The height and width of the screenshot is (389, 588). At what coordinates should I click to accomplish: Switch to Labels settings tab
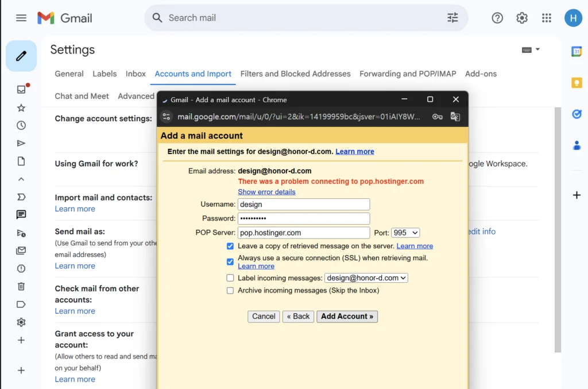(105, 74)
